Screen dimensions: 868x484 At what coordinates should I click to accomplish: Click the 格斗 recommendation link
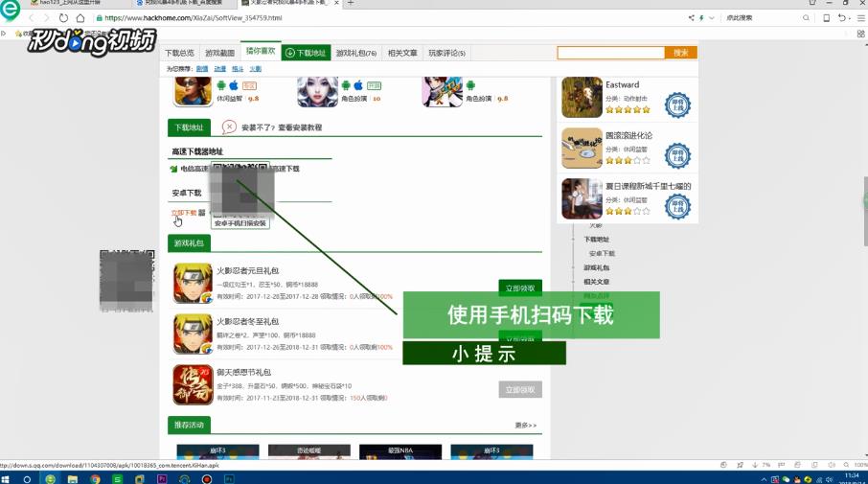238,69
